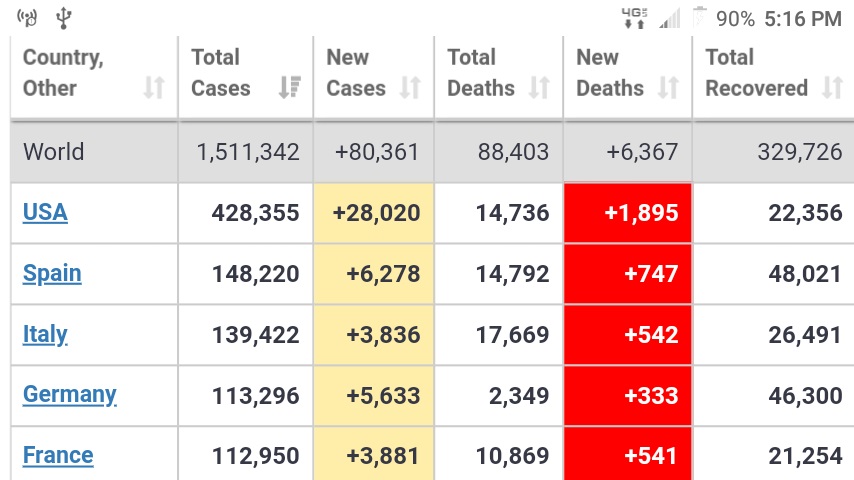The image size is (854, 480).
Task: Select Spain total cases 148,220
Action: click(x=255, y=274)
